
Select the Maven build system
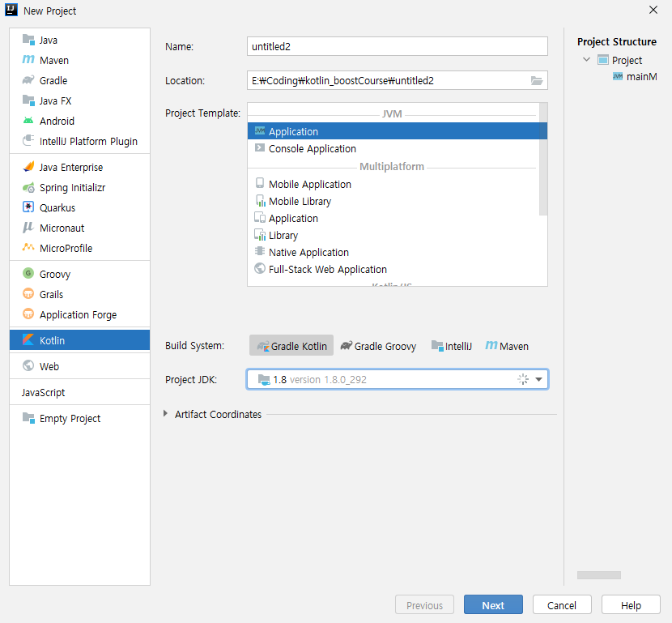pyautogui.click(x=507, y=346)
